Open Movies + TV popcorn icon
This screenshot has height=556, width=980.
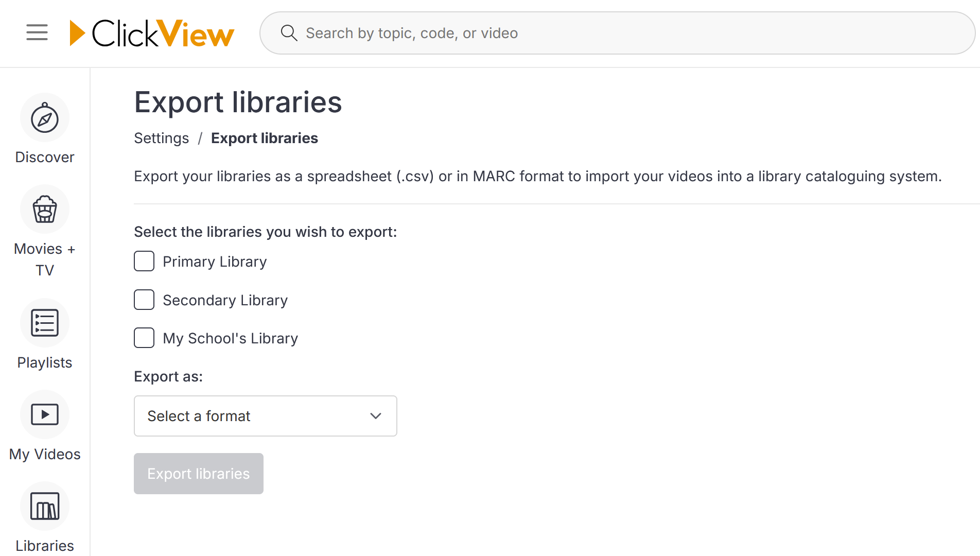pyautogui.click(x=45, y=210)
